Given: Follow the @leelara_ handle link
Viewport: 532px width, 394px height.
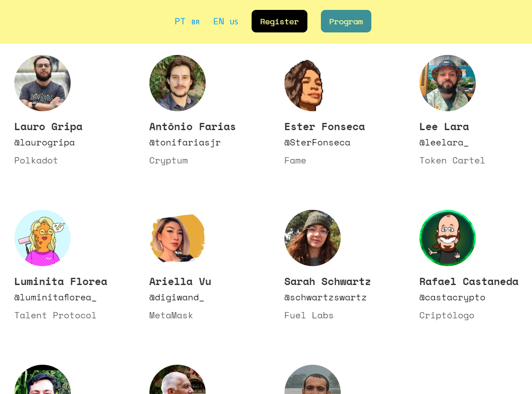Looking at the screenshot, I should pyautogui.click(x=444, y=143).
